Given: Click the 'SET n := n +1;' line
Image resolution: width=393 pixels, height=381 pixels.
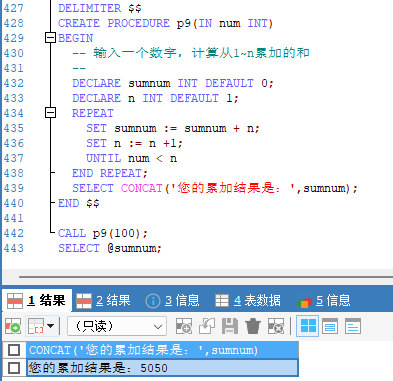Looking at the screenshot, I should (x=134, y=143).
